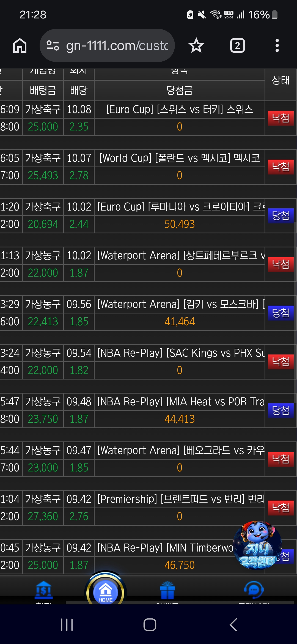Viewport: 297px width, 644px height.
Task: Click the blue 당첨 badge for 루마니아 vs 크로아티아
Action: click(x=280, y=215)
